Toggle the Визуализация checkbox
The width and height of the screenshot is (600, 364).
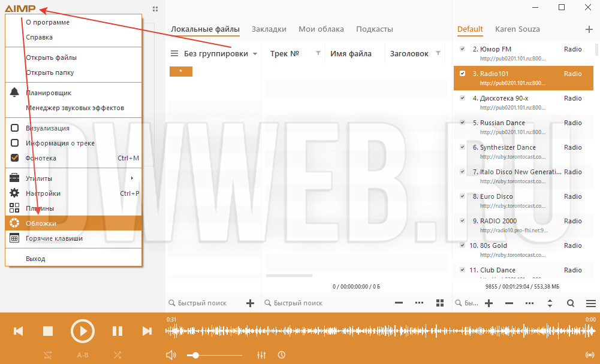click(x=14, y=128)
